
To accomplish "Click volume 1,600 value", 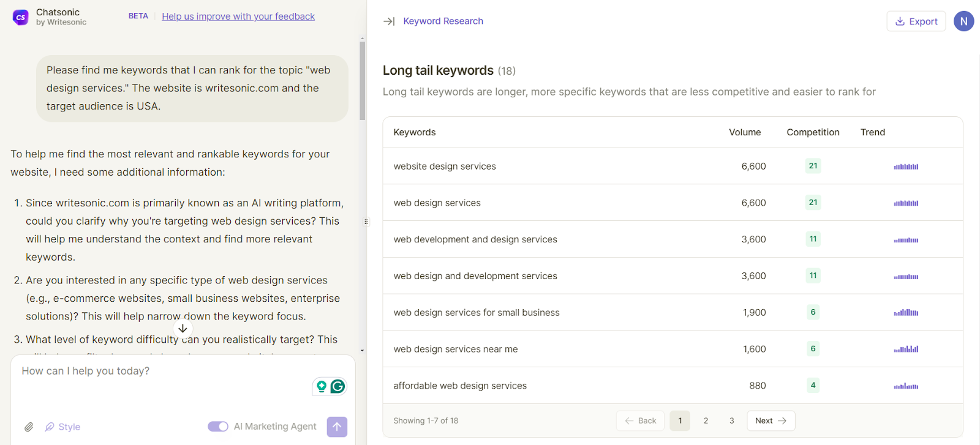I will pyautogui.click(x=754, y=349).
